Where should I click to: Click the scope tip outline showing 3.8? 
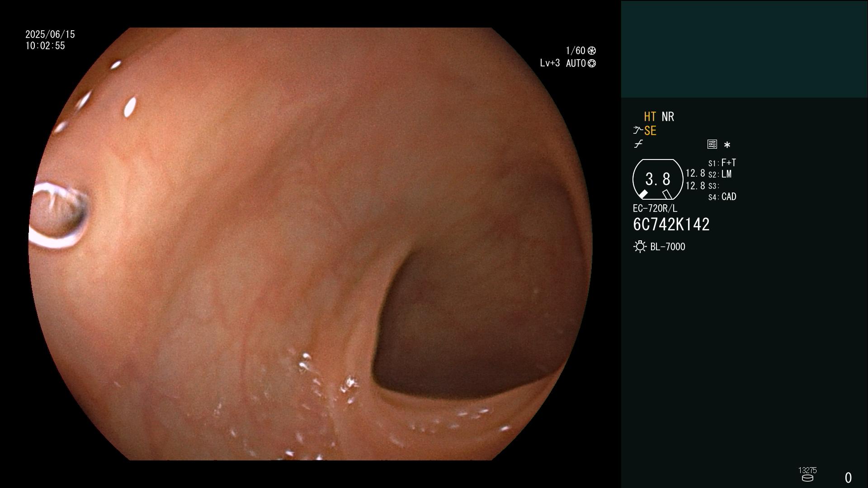coord(658,179)
